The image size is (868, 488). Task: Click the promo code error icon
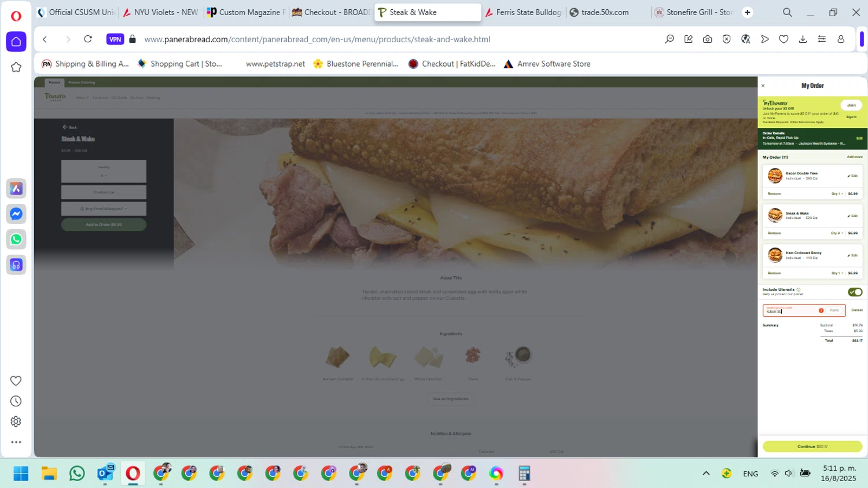(x=821, y=311)
